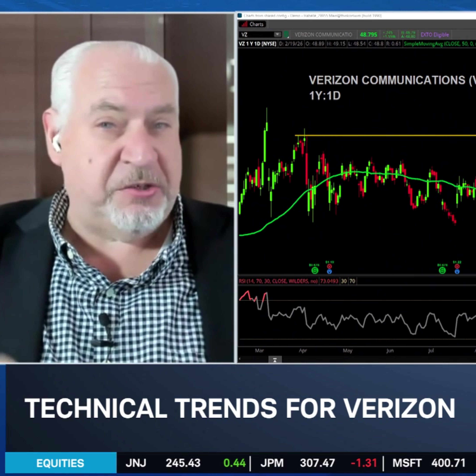Open the Charts tab
Screen dimensions: 476x476
point(253,24)
